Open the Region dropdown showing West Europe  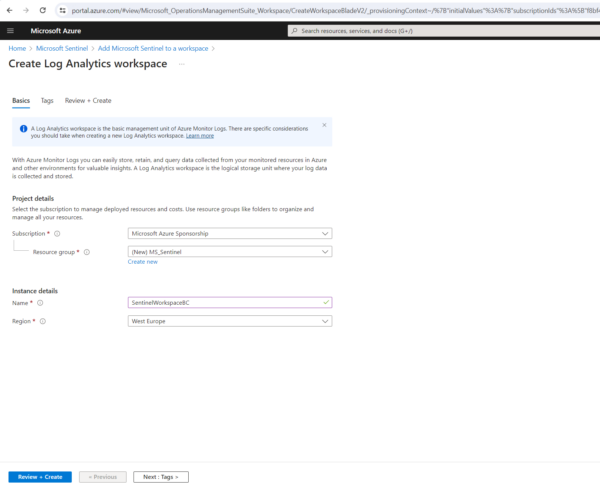coord(230,321)
